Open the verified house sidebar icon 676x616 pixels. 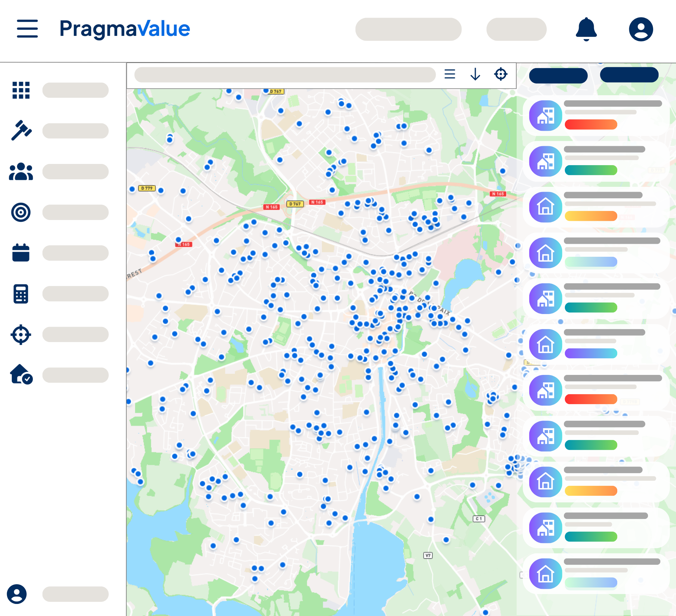coord(21,374)
